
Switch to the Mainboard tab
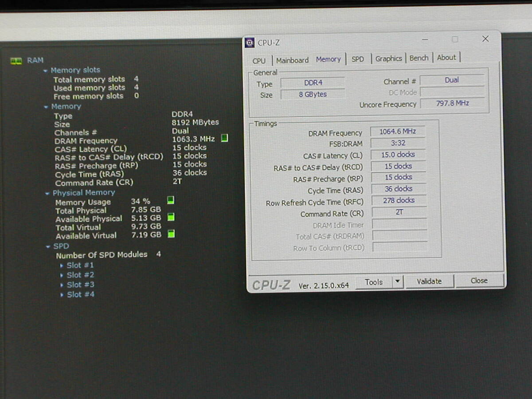[292, 60]
